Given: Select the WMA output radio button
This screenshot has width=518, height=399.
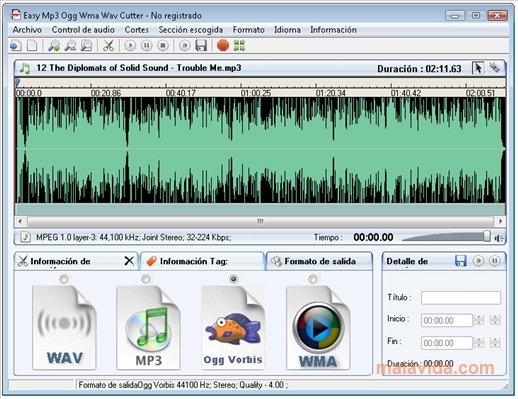Looking at the screenshot, I should [313, 279].
